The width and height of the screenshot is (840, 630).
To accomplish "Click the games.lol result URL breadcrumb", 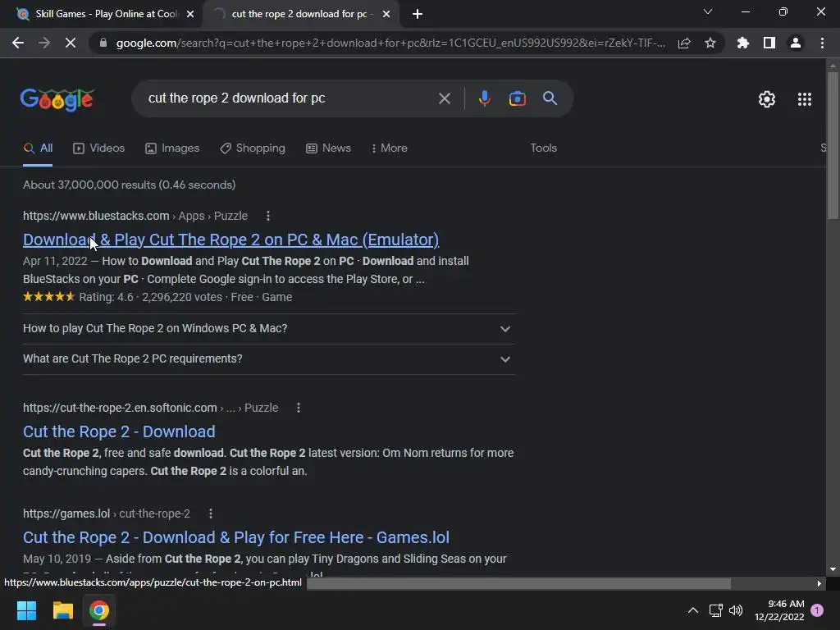I will [x=107, y=514].
